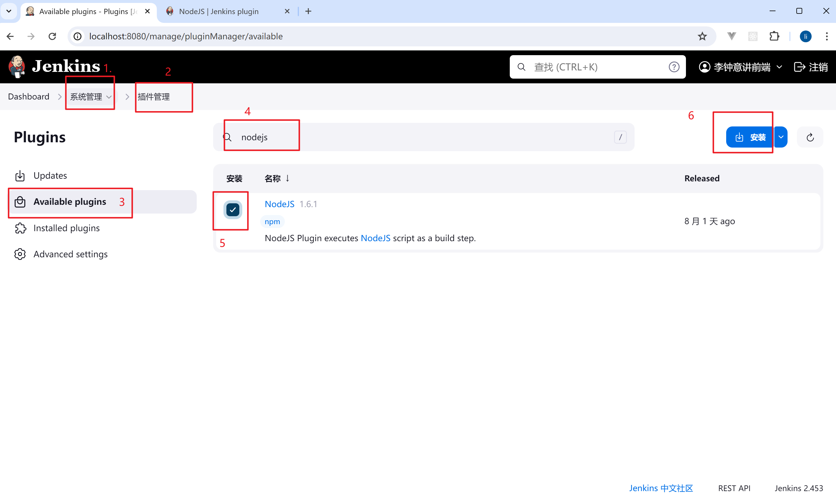Expand the user menu chevron near 李钟意讲前端
Image resolution: width=836 pixels, height=504 pixels.
(779, 67)
